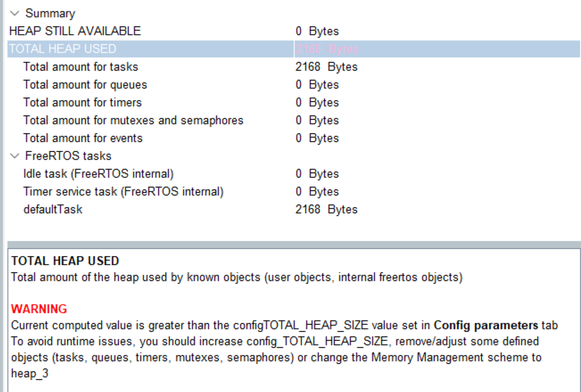Click the Total amount for tasks byte value
Viewport: 581px width, 392px height.
pyautogui.click(x=326, y=67)
